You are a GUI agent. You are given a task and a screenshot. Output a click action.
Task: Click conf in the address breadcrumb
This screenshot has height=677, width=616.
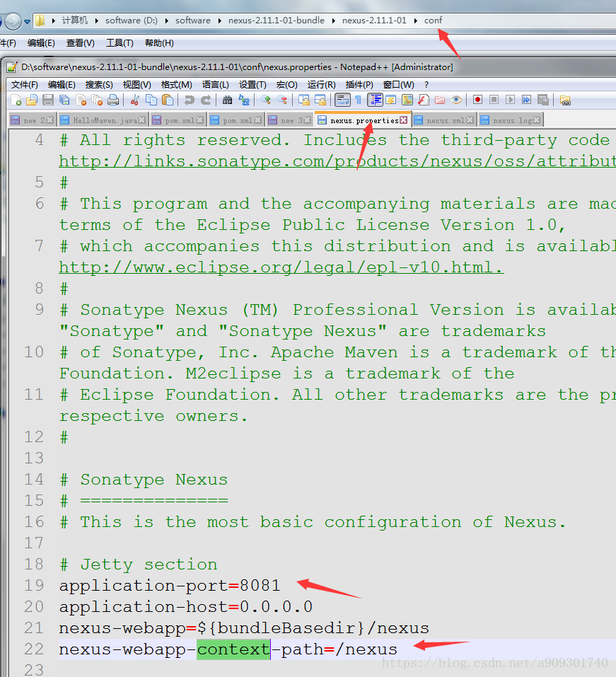click(x=433, y=21)
